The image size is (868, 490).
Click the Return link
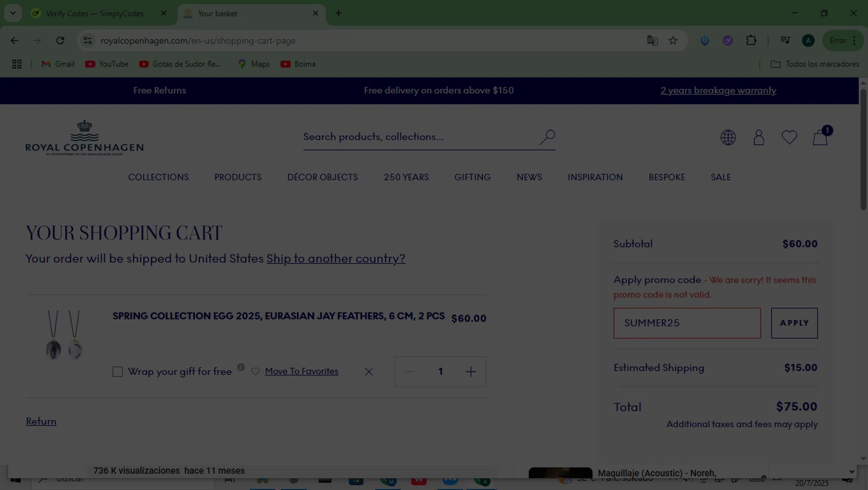[x=41, y=421]
